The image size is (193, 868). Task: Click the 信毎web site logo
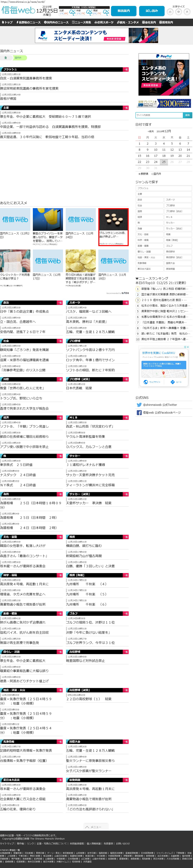(x=18, y=11)
